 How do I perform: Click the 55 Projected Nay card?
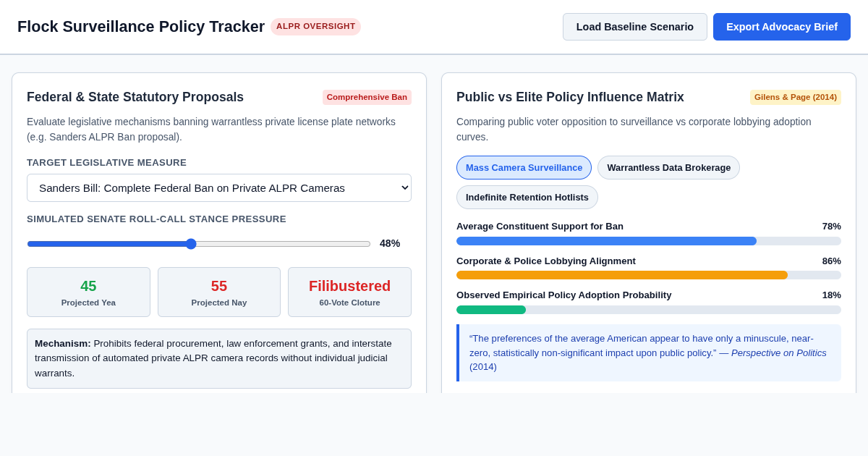click(x=219, y=292)
